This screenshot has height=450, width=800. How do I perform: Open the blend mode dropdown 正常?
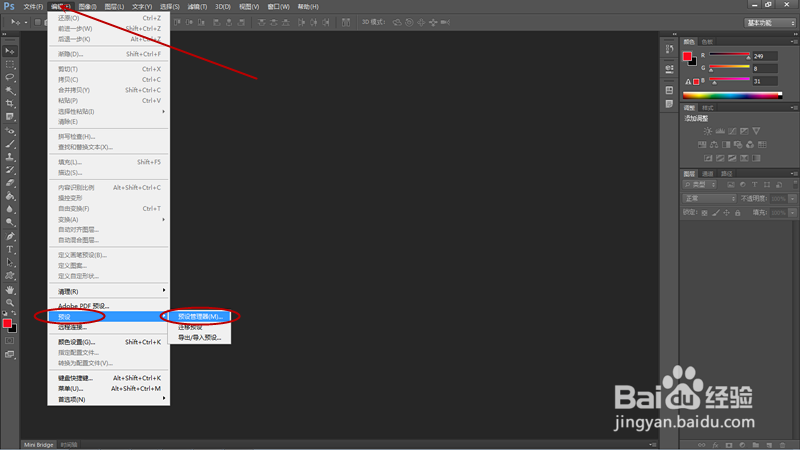[x=709, y=198]
